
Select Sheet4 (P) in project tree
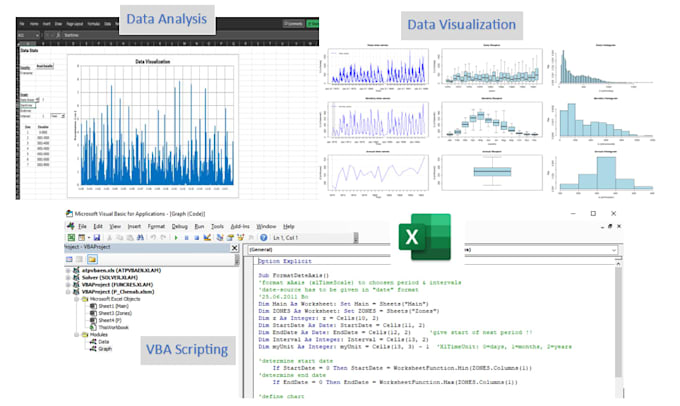pyautogui.click(x=110, y=320)
